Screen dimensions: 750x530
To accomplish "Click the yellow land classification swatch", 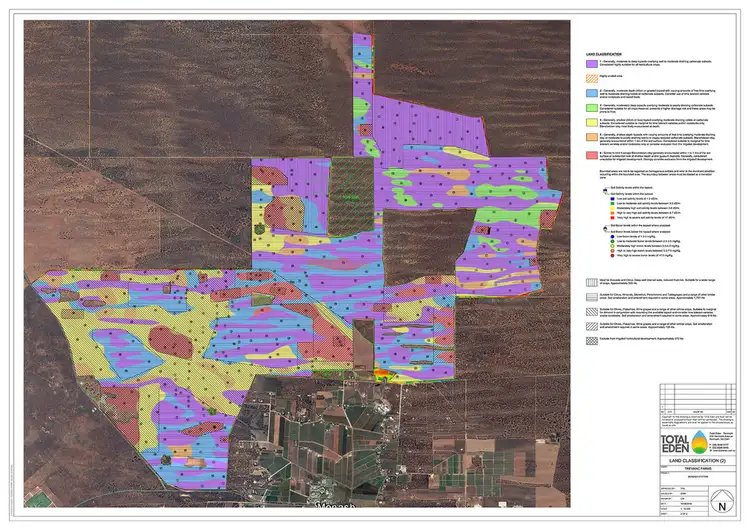I will [593, 120].
